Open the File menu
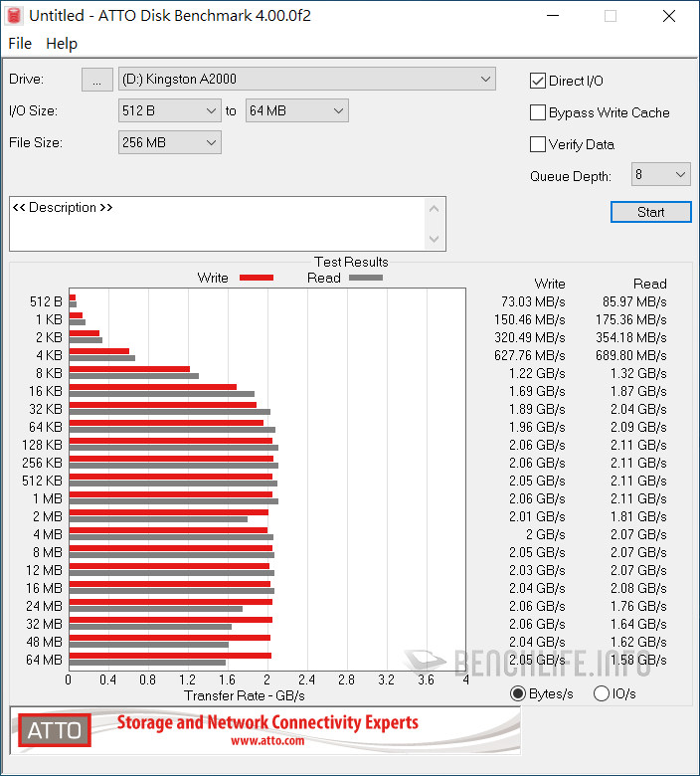Viewport: 700px width, 776px height. [20, 44]
